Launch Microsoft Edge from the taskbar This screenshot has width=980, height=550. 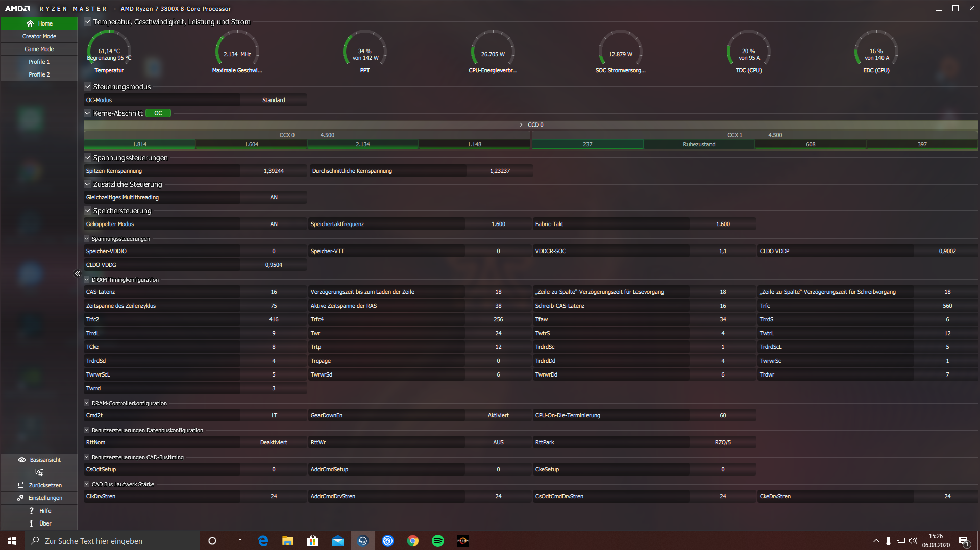263,541
